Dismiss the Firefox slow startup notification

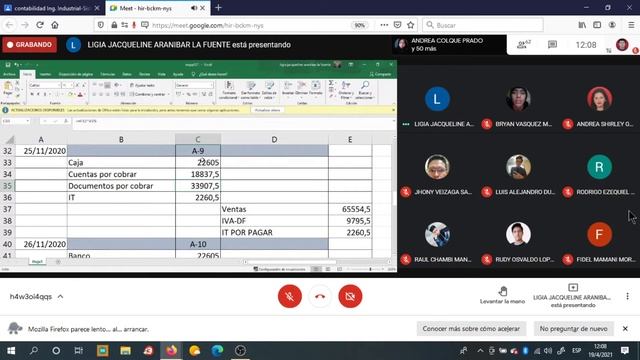625,329
